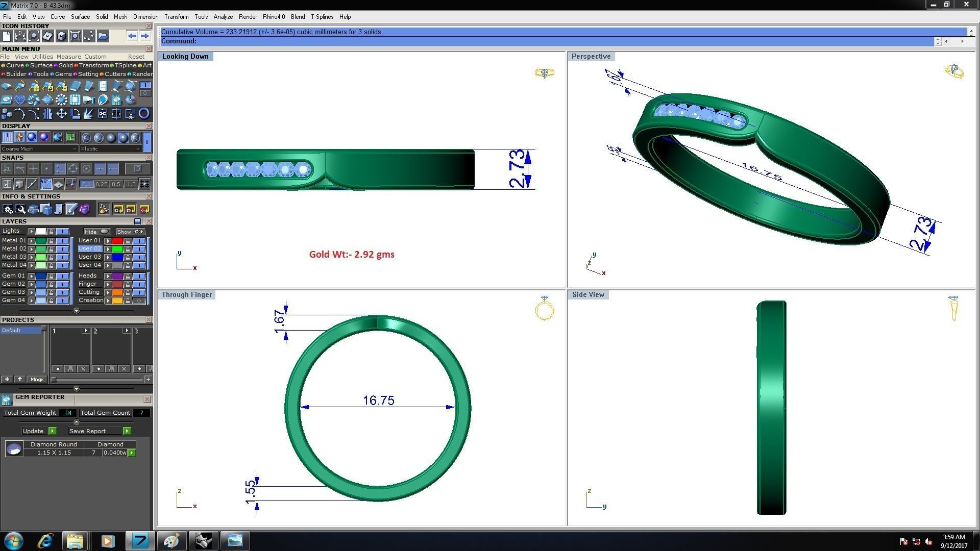
Task: Click the ring torus icon in Main Menu
Action: [x=144, y=113]
